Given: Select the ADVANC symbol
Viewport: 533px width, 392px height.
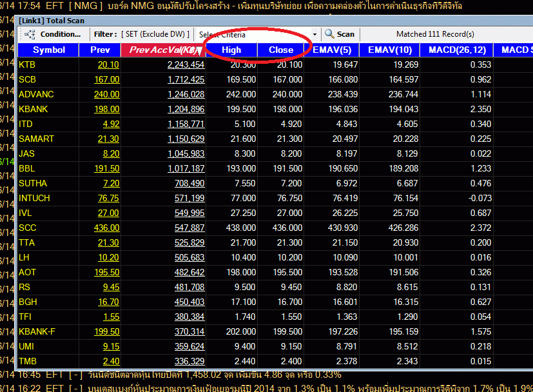Looking at the screenshot, I should [36, 94].
